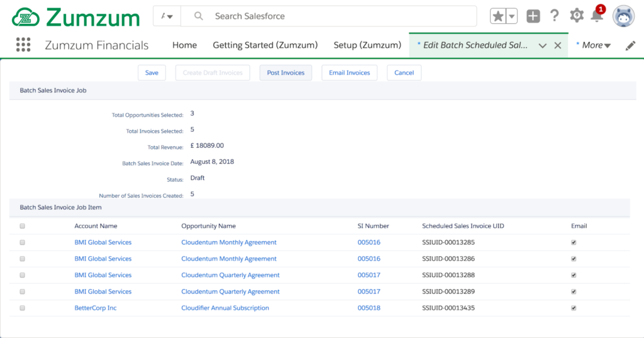Click the SI Number column header

click(373, 226)
